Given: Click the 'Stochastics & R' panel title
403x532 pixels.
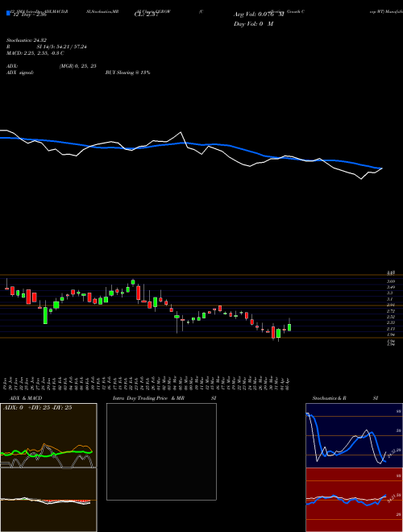Looking at the screenshot, I should [329, 398].
